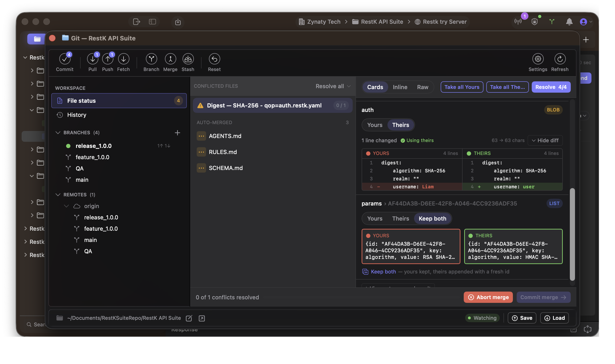Open auto-merged file RULES.md
615x364 pixels.
(x=272, y=152)
